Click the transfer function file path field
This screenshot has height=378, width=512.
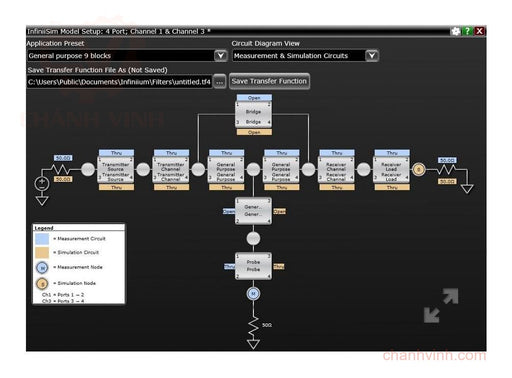coord(119,82)
